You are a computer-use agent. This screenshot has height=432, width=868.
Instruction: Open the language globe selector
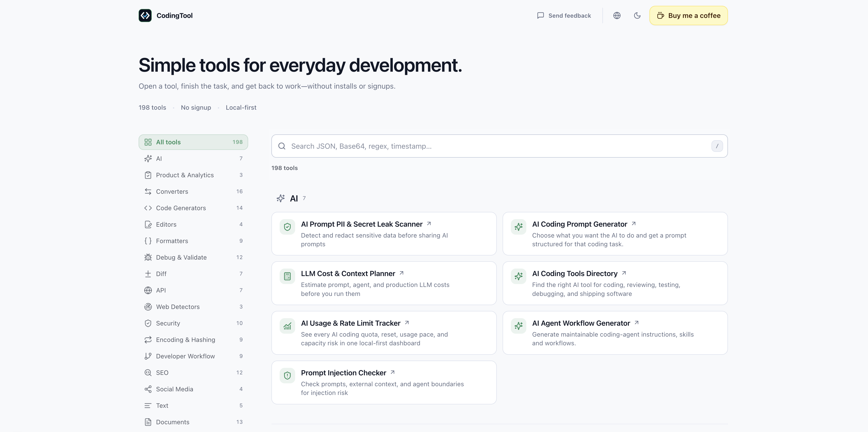[617, 15]
